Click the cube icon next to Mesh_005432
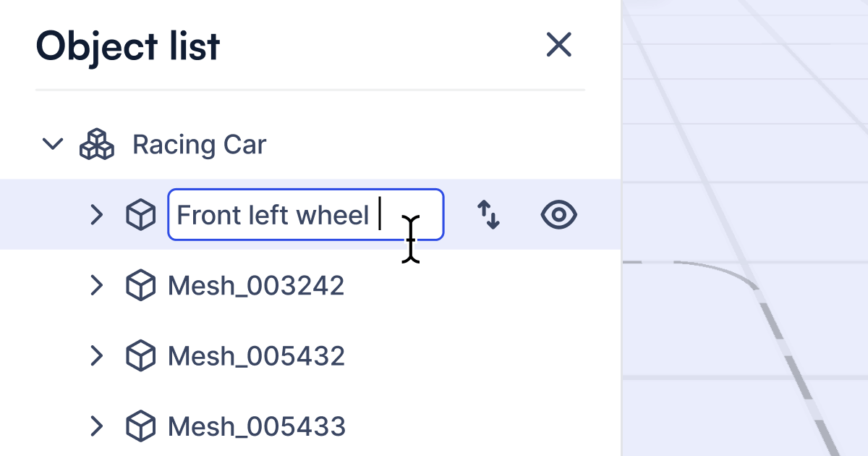This screenshot has width=868, height=456. pos(141,355)
